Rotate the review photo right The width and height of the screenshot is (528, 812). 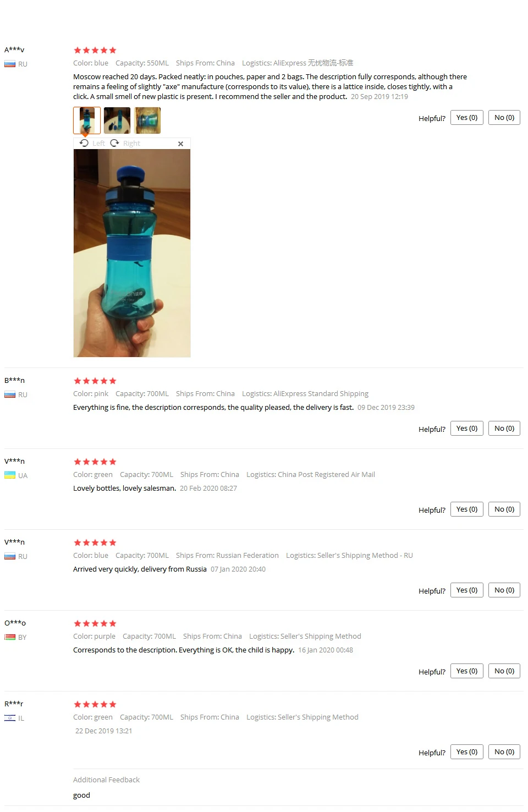point(125,143)
